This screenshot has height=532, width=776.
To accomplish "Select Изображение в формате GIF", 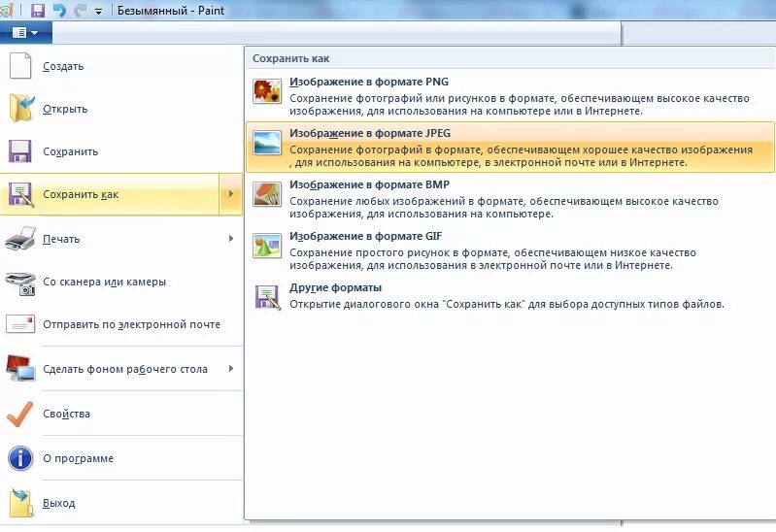I will (510, 249).
